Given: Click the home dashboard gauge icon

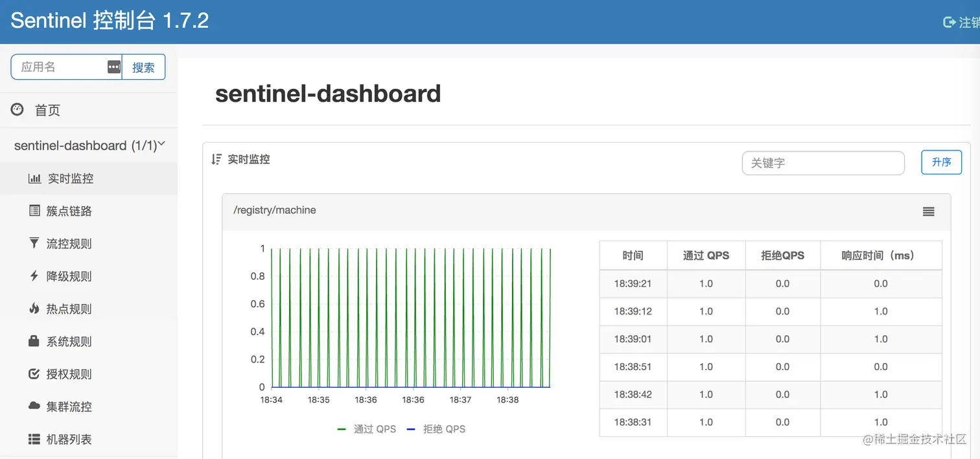Looking at the screenshot, I should (x=17, y=110).
